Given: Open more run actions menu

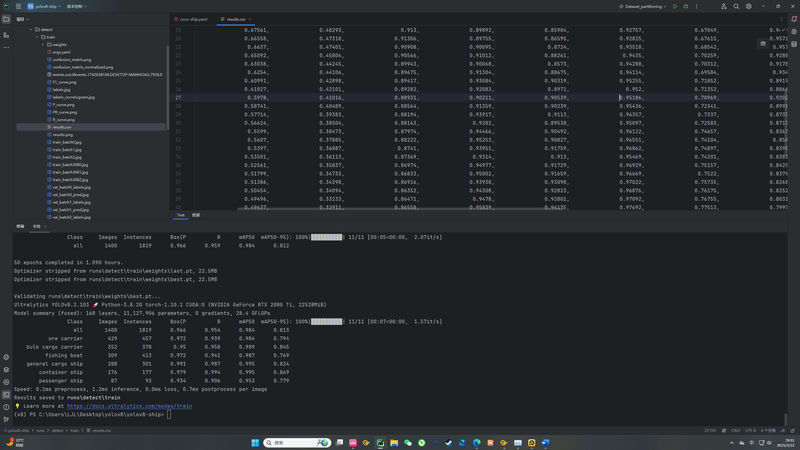Looking at the screenshot, I should pos(696,6).
